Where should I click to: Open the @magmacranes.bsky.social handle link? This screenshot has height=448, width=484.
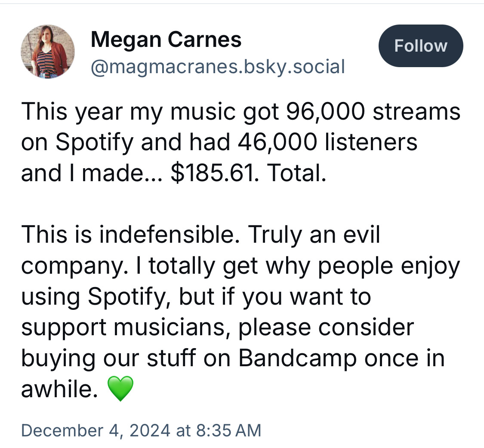218,66
